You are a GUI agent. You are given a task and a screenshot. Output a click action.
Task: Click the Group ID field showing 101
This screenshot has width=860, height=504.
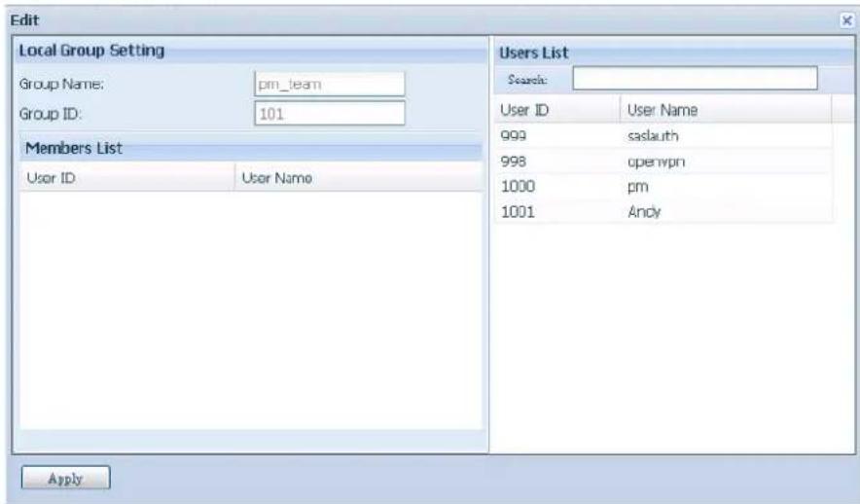(328, 113)
